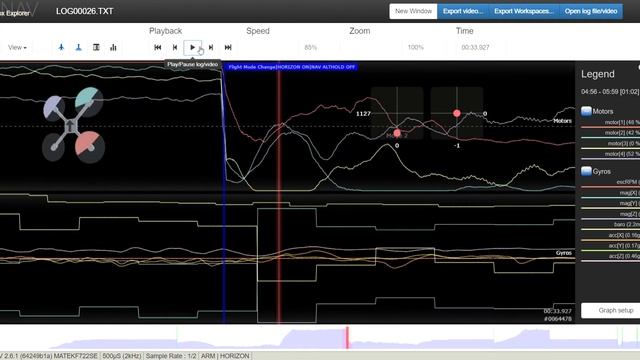Click the Play/Pause log button
Screen dimensions: 640x360
tap(193, 47)
